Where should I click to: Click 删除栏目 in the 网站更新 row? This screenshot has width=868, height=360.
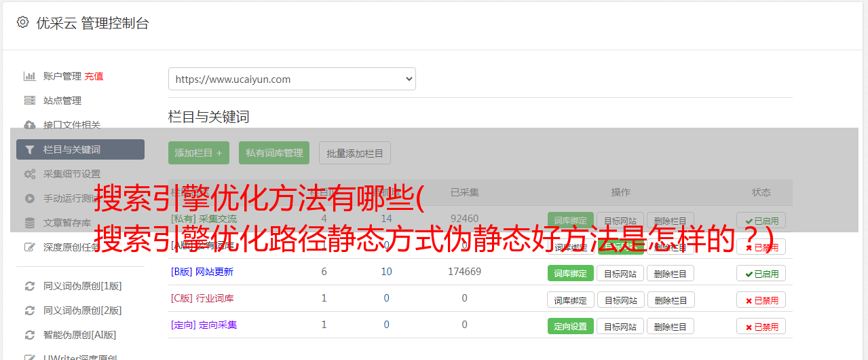click(x=671, y=273)
